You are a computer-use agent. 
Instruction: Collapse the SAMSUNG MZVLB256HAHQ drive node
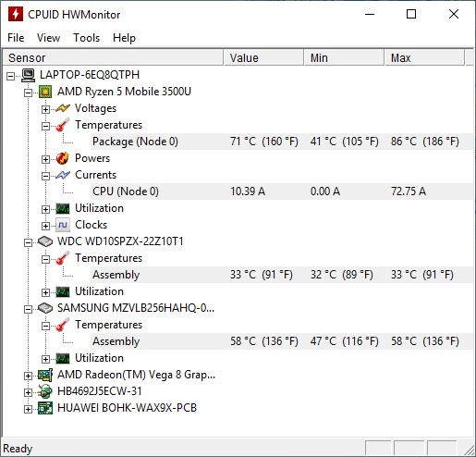pyautogui.click(x=28, y=309)
